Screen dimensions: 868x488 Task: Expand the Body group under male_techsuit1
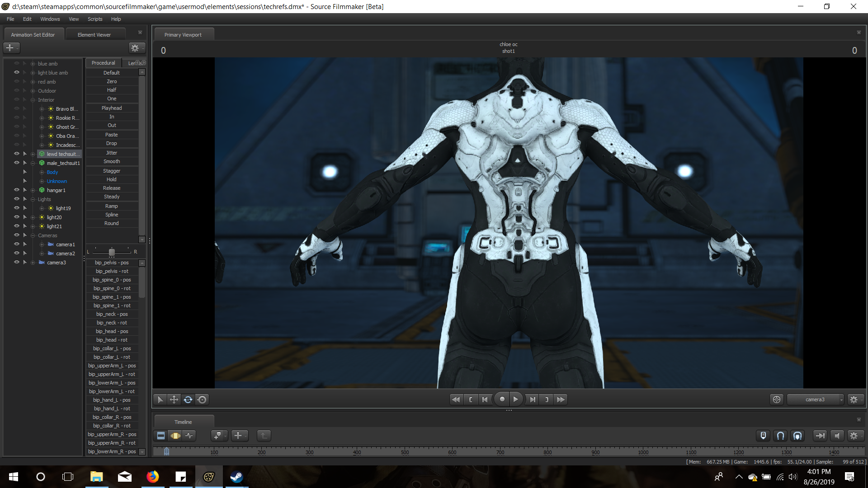coord(42,172)
